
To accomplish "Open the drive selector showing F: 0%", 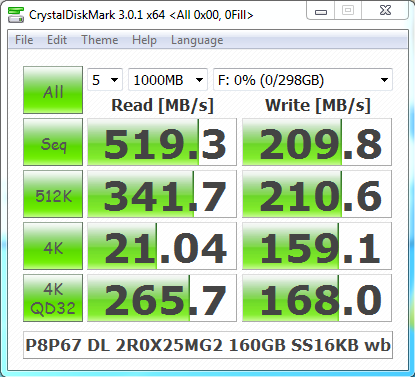I will click(x=303, y=80).
